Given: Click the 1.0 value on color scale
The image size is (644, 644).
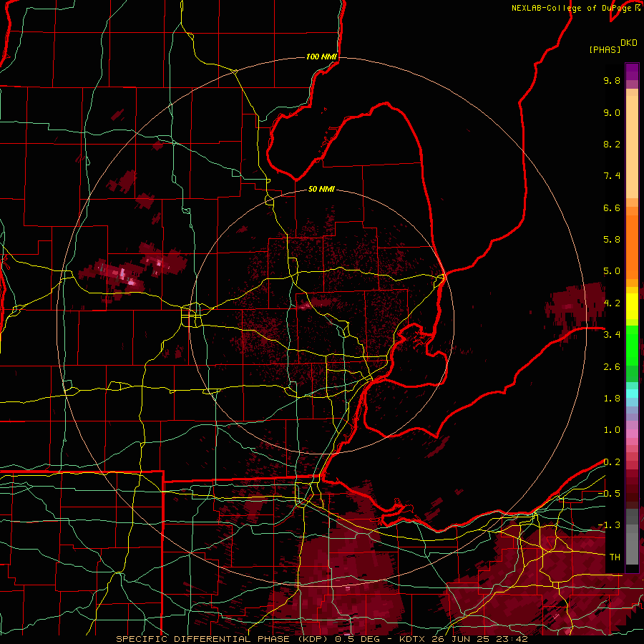Looking at the screenshot, I should coord(612,430).
